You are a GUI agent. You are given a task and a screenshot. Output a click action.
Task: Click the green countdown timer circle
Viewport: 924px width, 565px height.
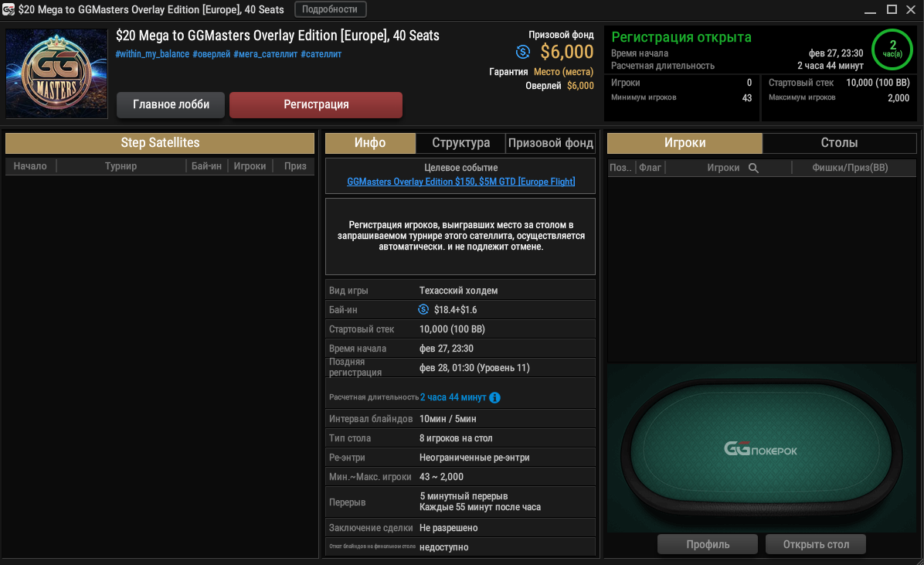pyautogui.click(x=892, y=49)
